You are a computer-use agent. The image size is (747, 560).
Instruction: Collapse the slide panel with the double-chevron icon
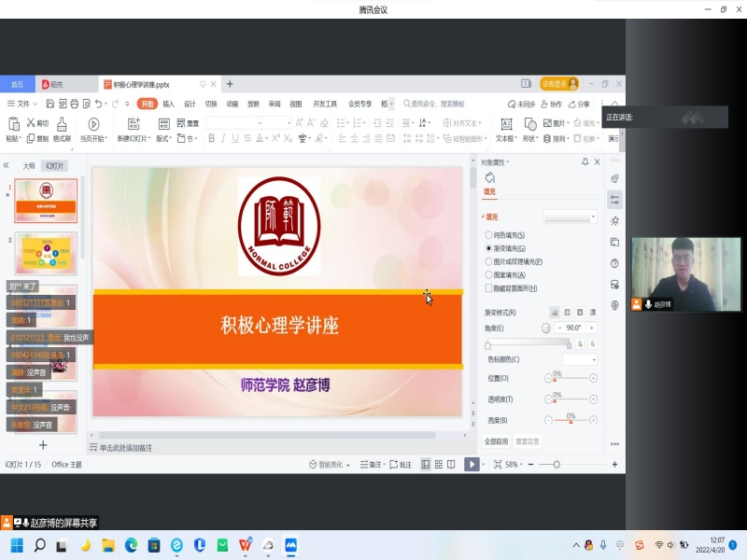click(7, 165)
